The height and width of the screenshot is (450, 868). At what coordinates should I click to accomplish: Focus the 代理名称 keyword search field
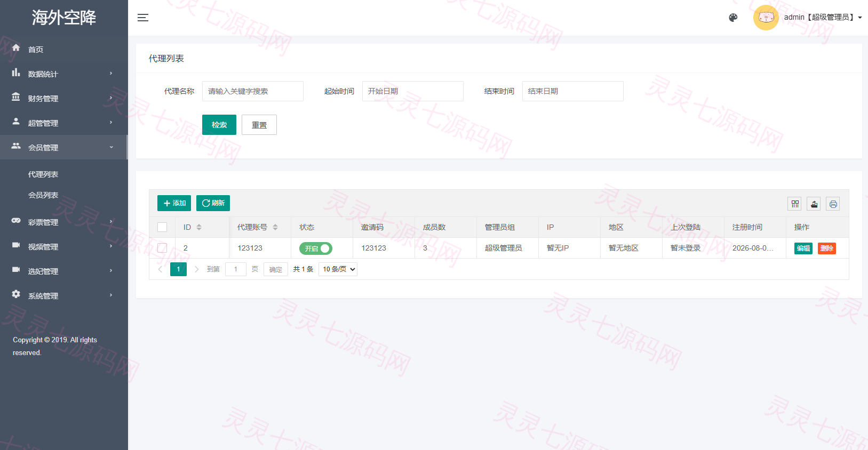(253, 91)
